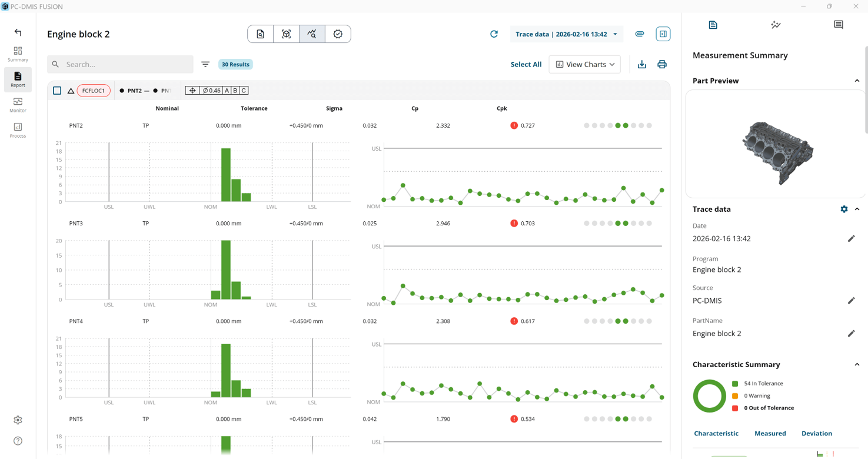Image resolution: width=868 pixels, height=459 pixels.
Task: Open the filter options icon
Action: click(205, 64)
